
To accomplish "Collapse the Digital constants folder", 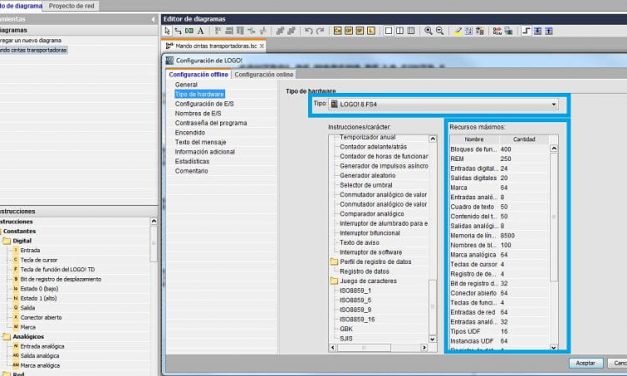I will click(6, 241).
